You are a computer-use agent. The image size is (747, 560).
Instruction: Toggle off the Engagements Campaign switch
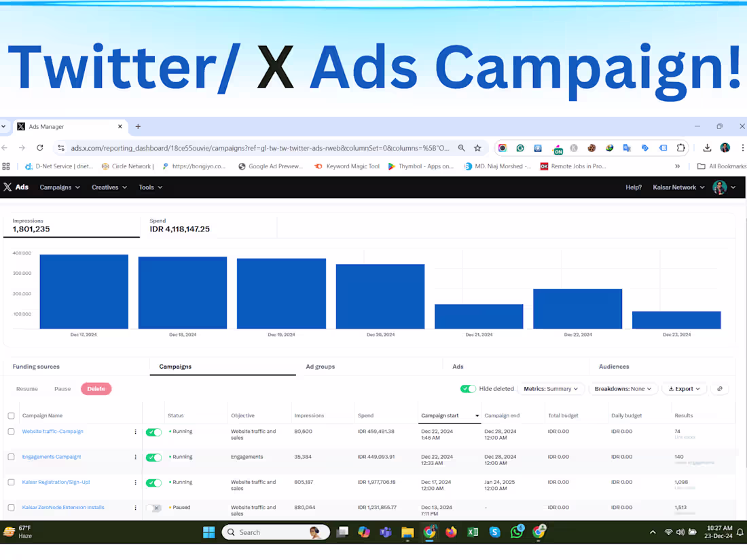tap(154, 458)
